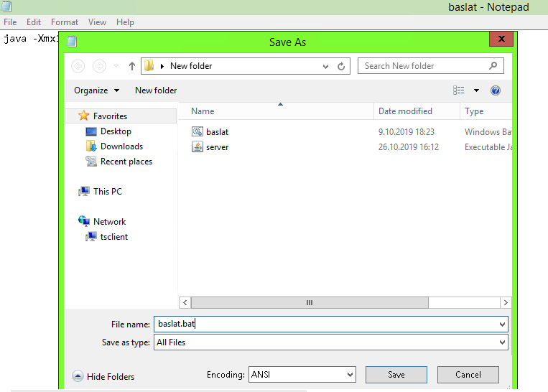Click the search magnifier icon
This screenshot has width=548, height=392.
pos(493,66)
